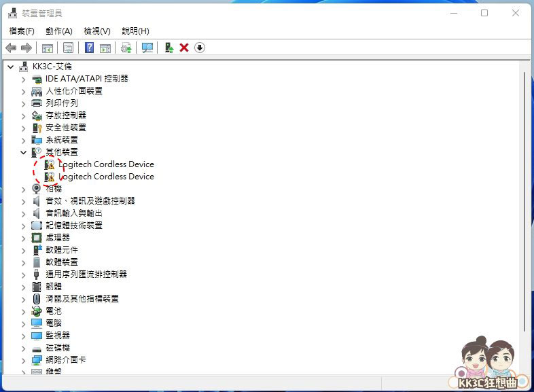Open the 檔案(F) menu
The image size is (534, 392).
[x=22, y=31]
